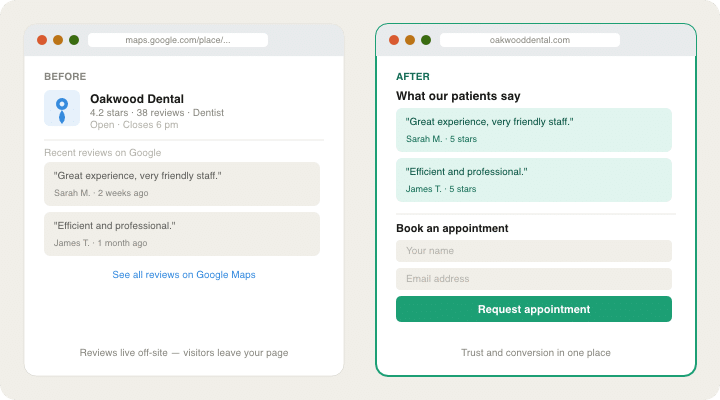720x400 pixels.
Task: Open See all reviews on Google Maps
Action: (x=184, y=274)
